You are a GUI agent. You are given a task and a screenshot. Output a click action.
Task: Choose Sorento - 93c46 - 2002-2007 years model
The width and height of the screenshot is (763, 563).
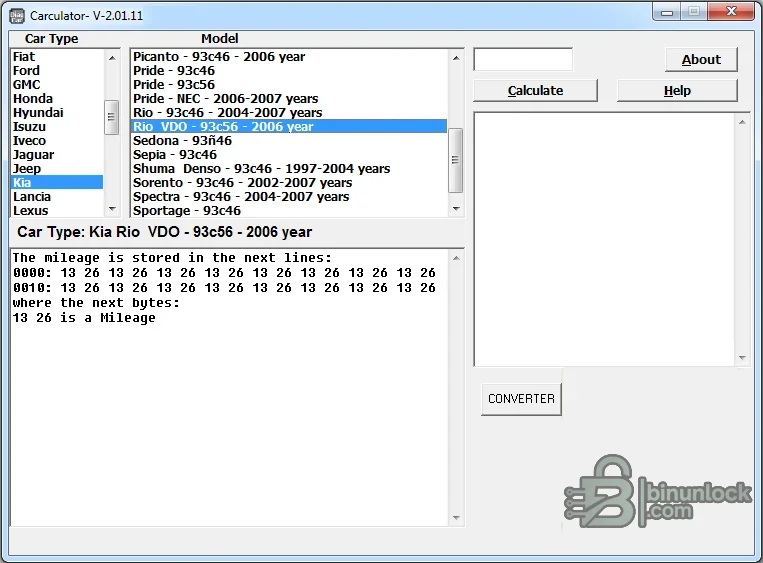point(289,182)
